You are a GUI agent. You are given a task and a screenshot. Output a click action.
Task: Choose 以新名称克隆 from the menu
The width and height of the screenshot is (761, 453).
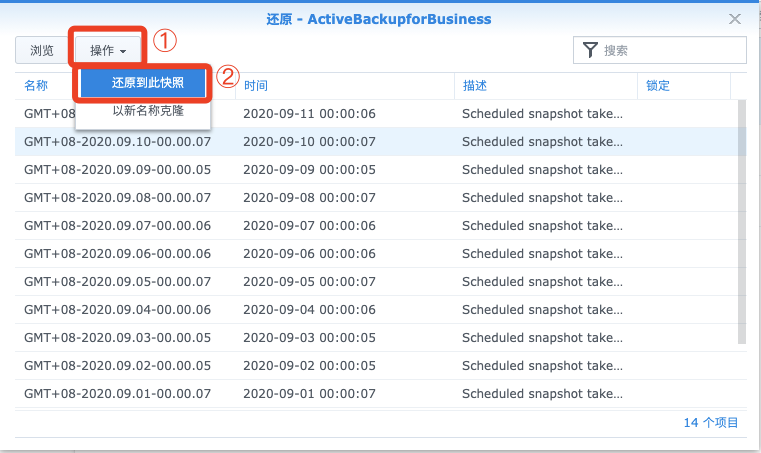click(x=148, y=111)
